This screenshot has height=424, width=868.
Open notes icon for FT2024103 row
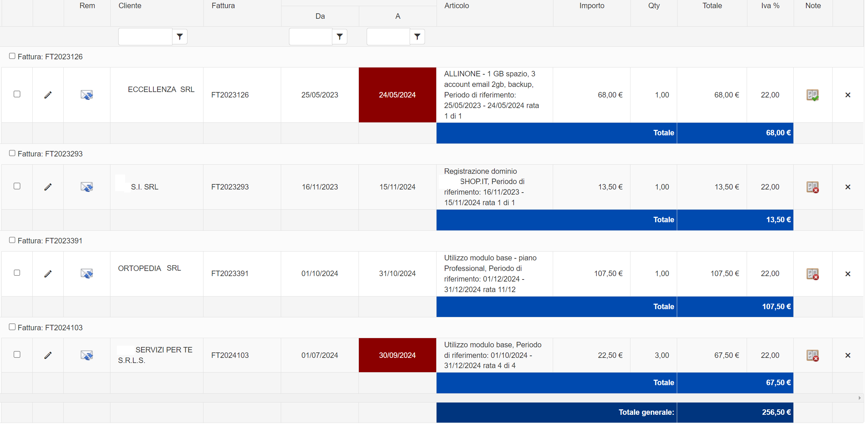point(812,355)
